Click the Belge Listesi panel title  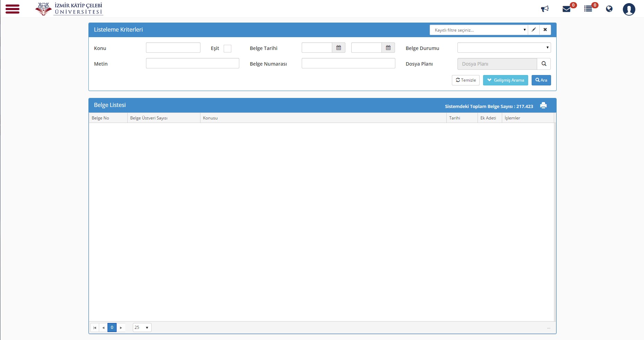(x=110, y=105)
